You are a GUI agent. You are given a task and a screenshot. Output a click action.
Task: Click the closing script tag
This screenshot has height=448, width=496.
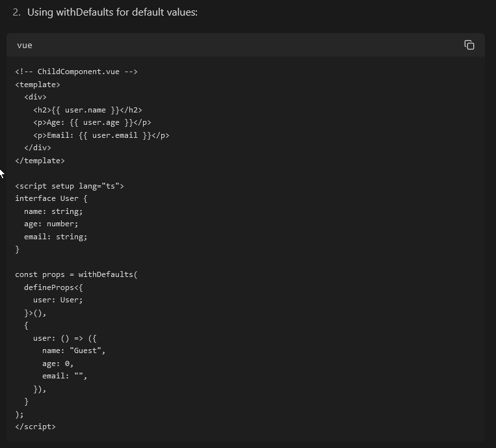coord(35,427)
